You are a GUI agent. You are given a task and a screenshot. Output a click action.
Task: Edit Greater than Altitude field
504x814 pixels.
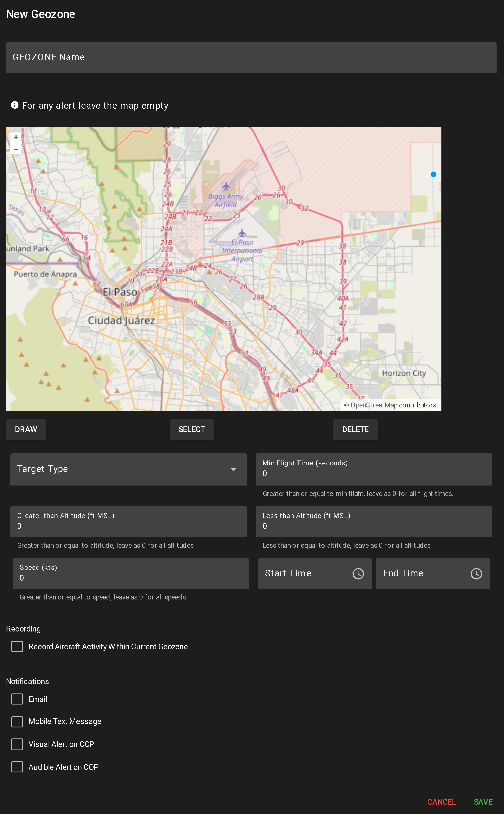[x=129, y=522]
